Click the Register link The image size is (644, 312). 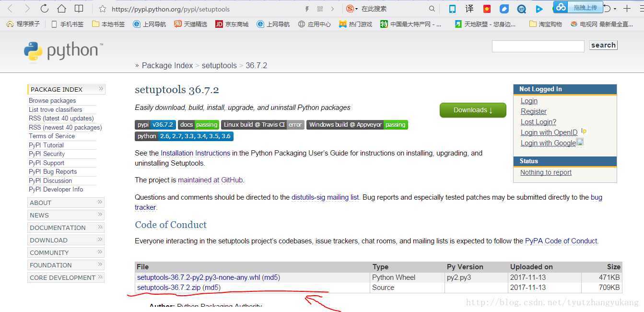534,111
